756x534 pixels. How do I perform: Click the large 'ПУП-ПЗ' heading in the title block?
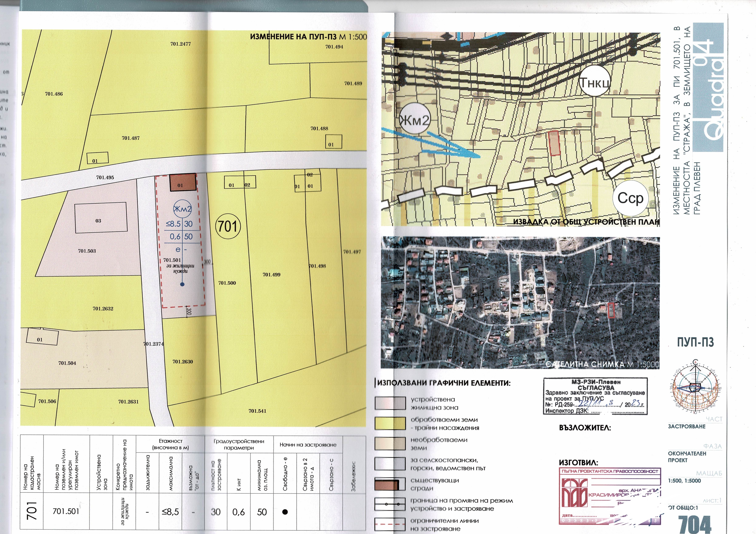[x=695, y=342]
